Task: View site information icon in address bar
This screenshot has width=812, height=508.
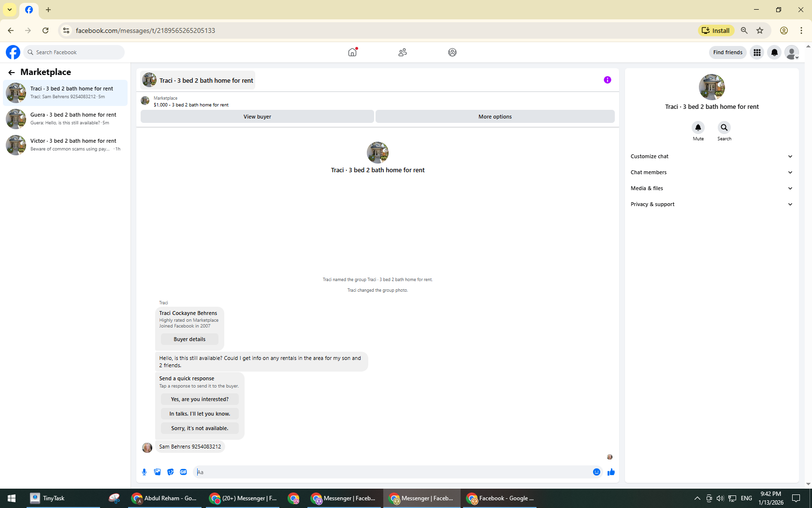Action: pyautogui.click(x=66, y=30)
